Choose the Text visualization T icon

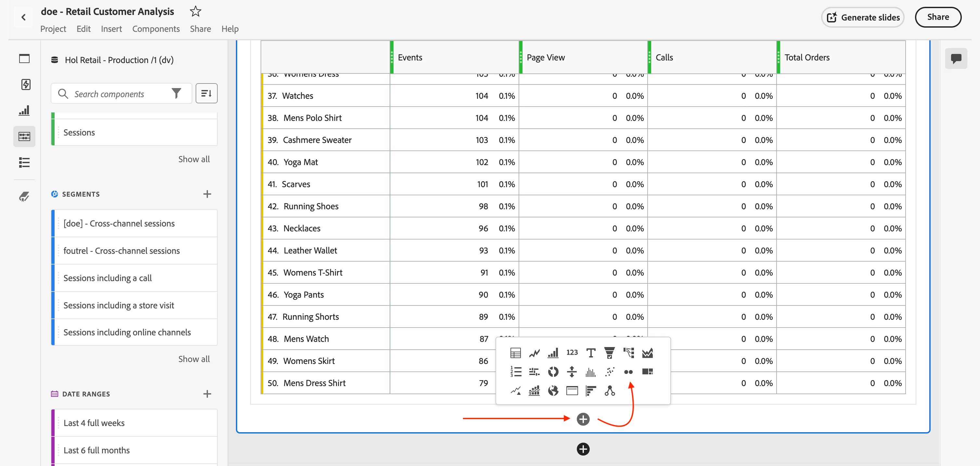[591, 353]
